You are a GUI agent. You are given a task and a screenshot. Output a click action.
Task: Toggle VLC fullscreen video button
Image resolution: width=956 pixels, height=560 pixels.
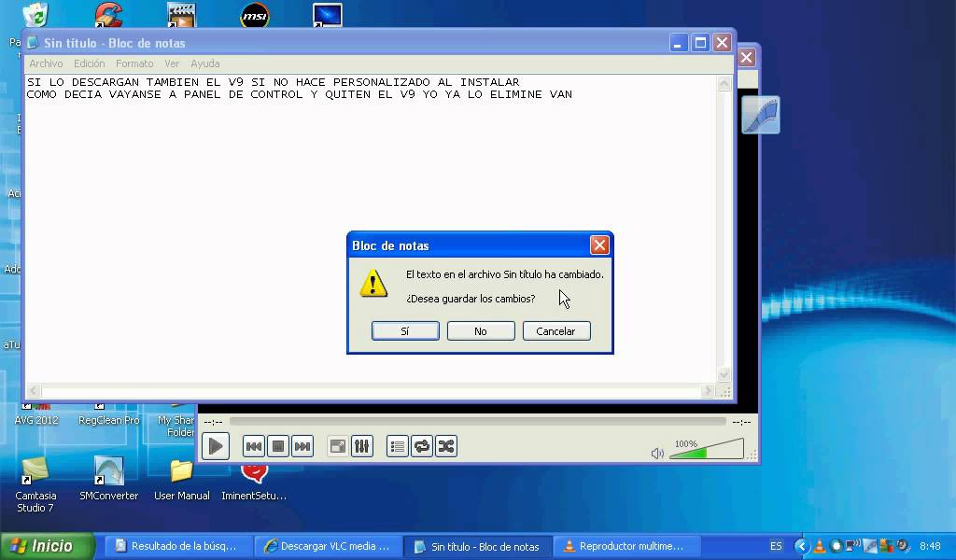pyautogui.click(x=338, y=446)
